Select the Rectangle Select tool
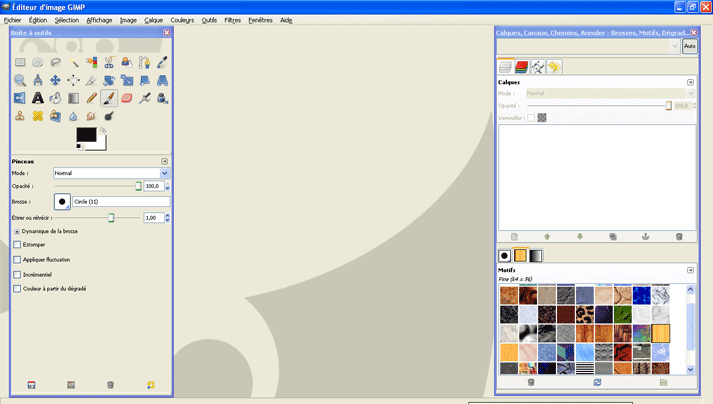 coord(20,62)
